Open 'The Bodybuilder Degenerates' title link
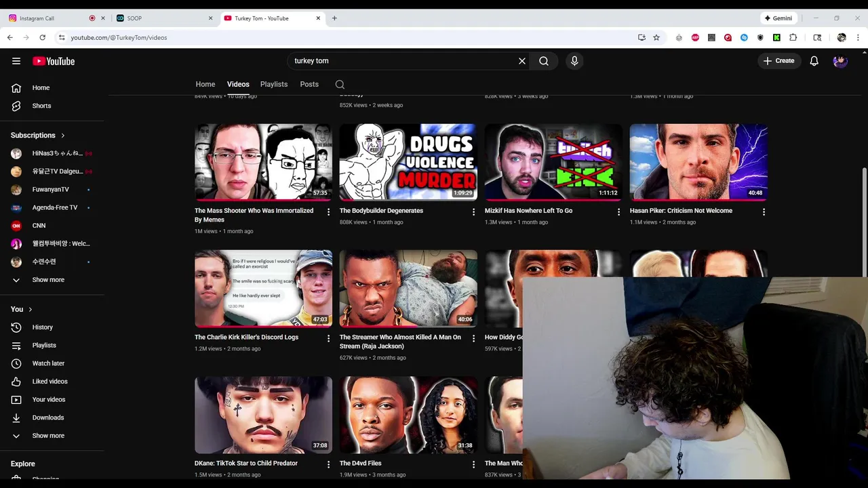 pyautogui.click(x=381, y=211)
